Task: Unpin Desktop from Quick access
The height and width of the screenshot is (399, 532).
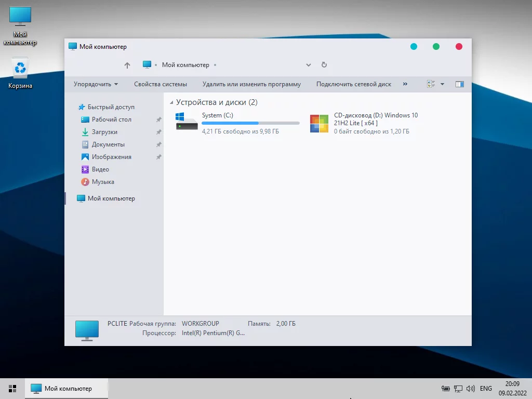Action: point(159,119)
